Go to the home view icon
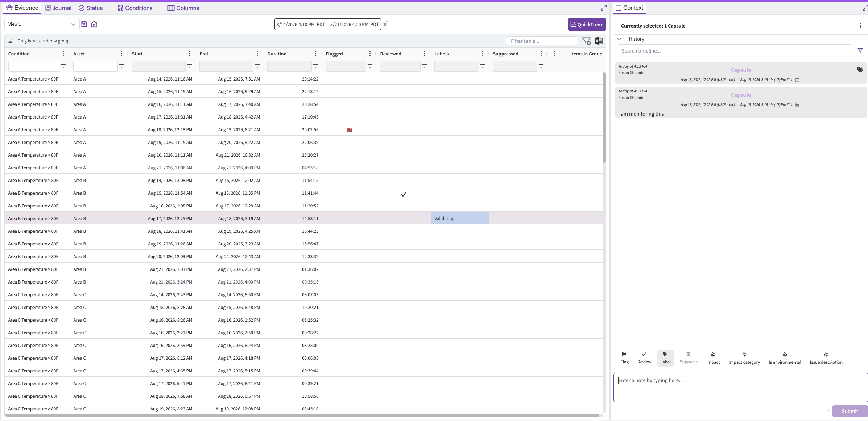 94,24
